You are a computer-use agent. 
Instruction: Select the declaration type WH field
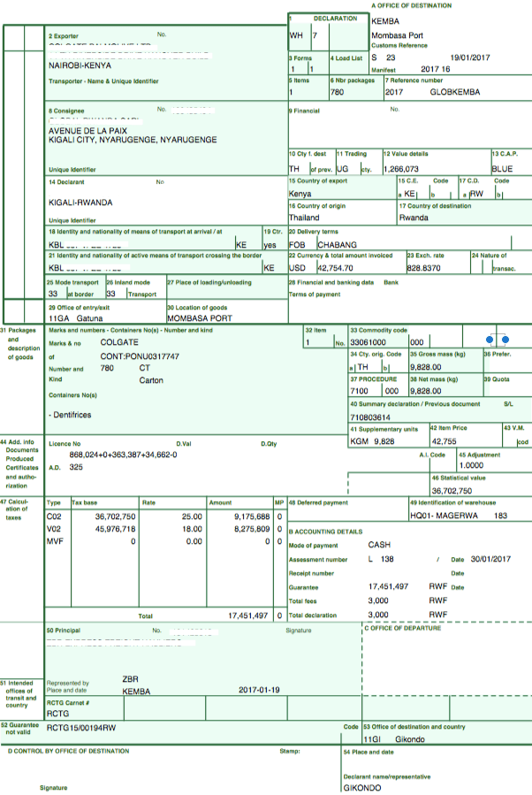296,35
